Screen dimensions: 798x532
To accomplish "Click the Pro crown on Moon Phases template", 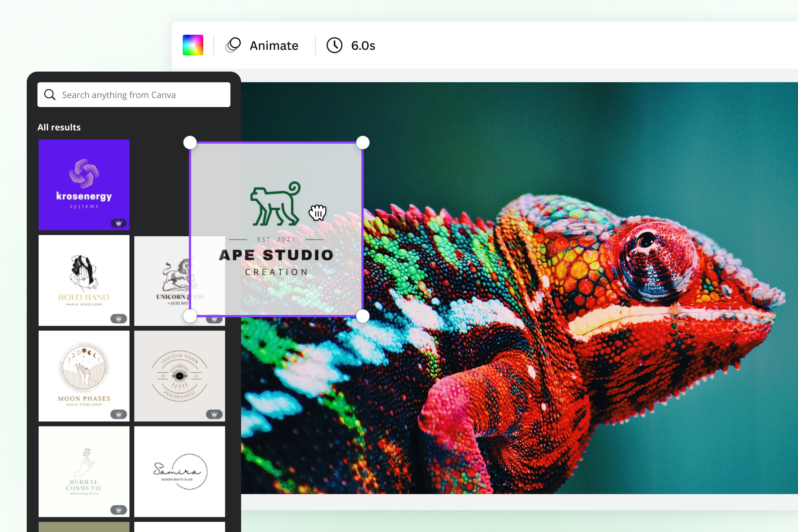I will pyautogui.click(x=119, y=415).
